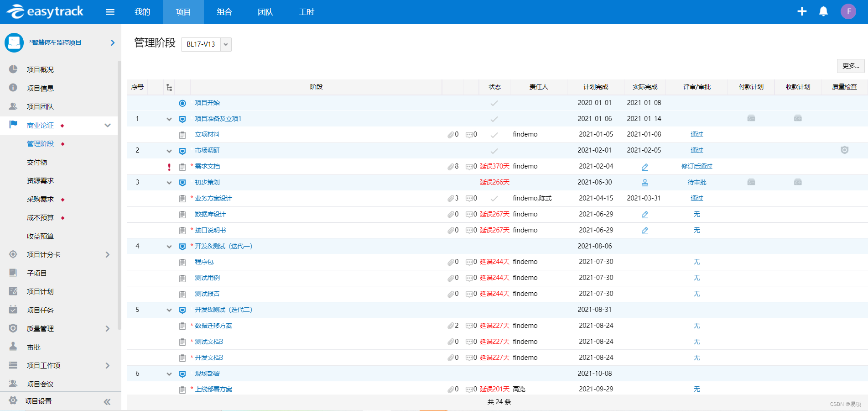The width and height of the screenshot is (868, 411).
Task: Click the 计划完成 column header
Action: (595, 87)
